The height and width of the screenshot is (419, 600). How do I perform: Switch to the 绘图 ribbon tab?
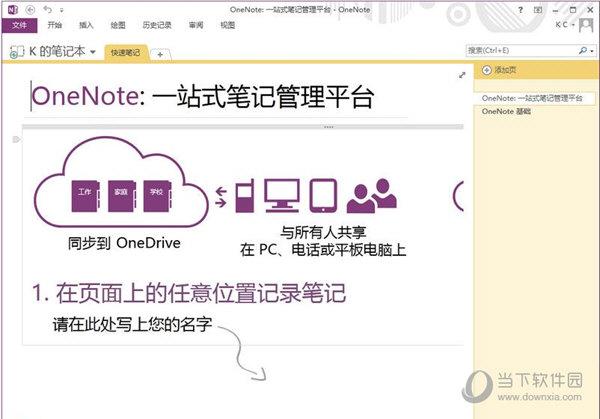click(118, 25)
